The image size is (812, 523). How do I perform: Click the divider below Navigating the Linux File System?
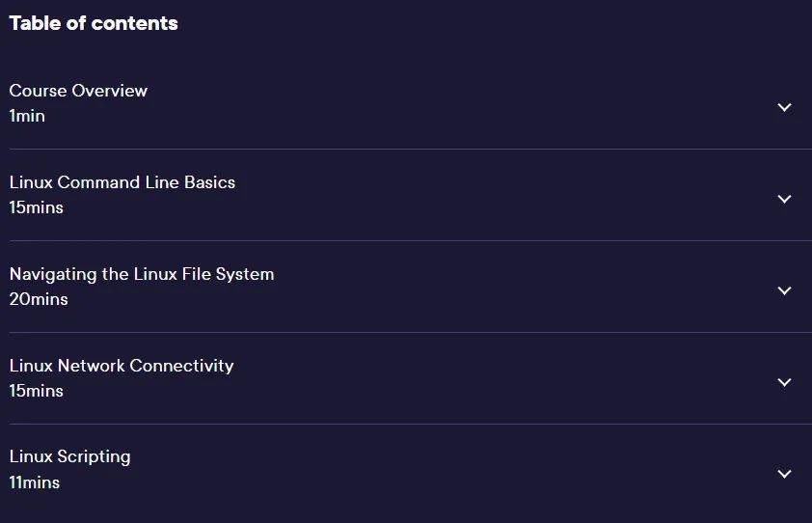411,332
